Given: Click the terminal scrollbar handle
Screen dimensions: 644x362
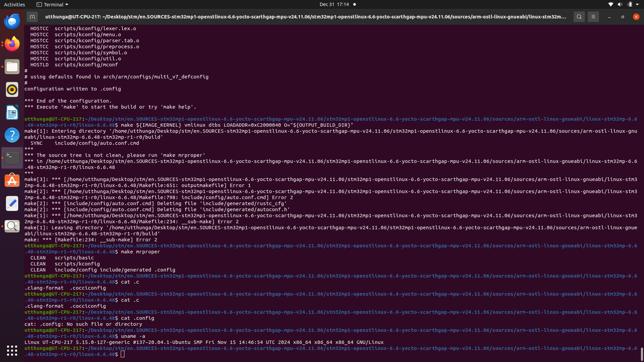Looking at the screenshot, I should click(642, 354).
